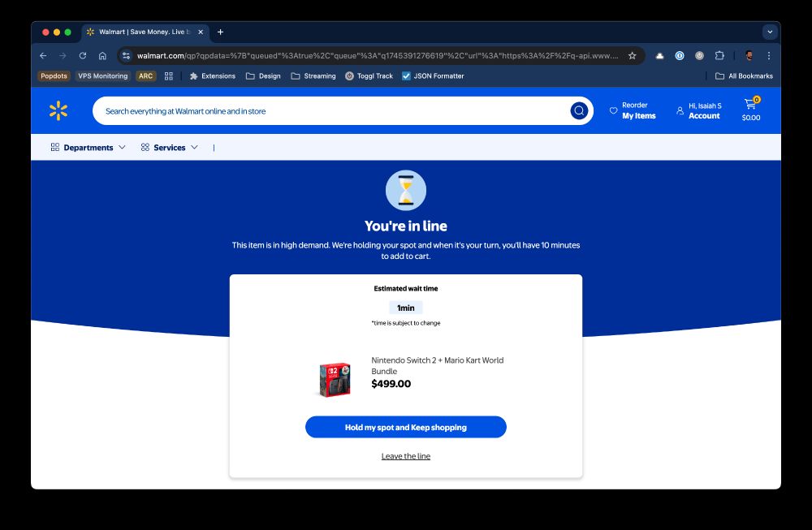Close the Walmart tab
812x530 pixels.
[201, 32]
